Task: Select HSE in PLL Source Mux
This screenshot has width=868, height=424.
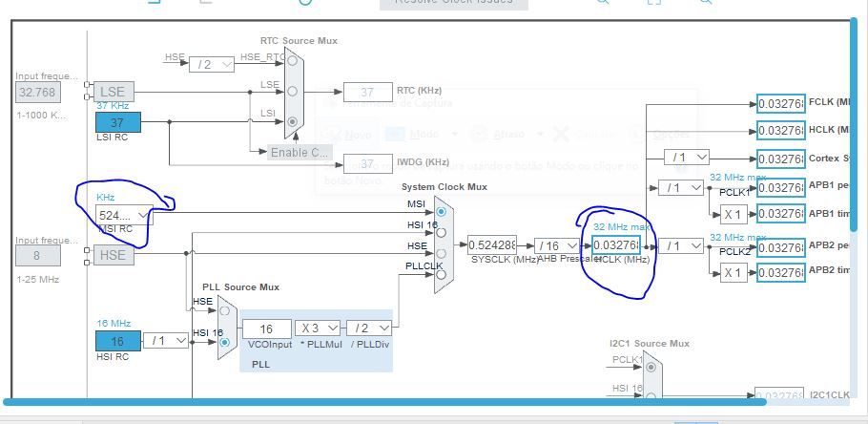Action: [224, 311]
